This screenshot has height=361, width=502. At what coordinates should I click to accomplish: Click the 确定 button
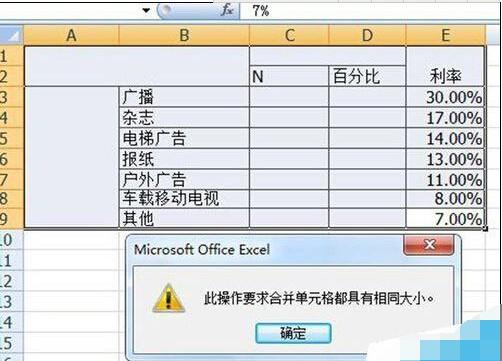[293, 333]
